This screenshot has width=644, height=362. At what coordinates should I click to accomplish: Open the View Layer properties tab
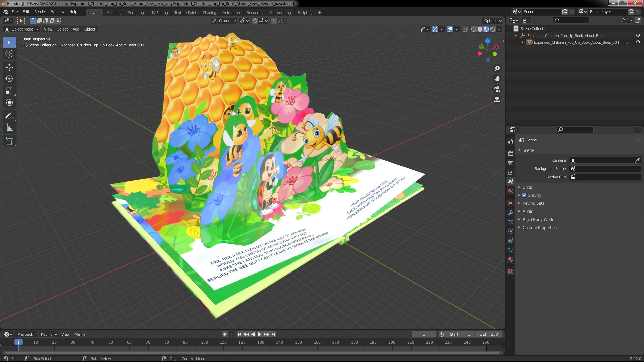[x=511, y=172]
